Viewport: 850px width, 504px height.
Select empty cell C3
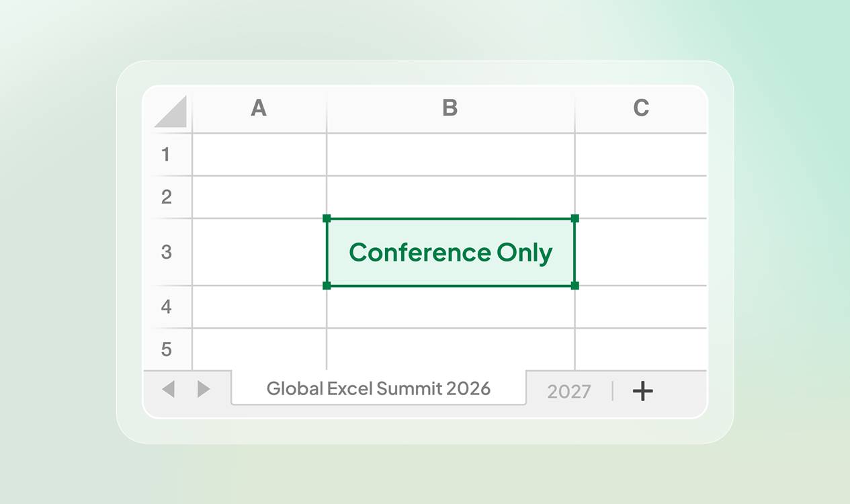click(641, 252)
